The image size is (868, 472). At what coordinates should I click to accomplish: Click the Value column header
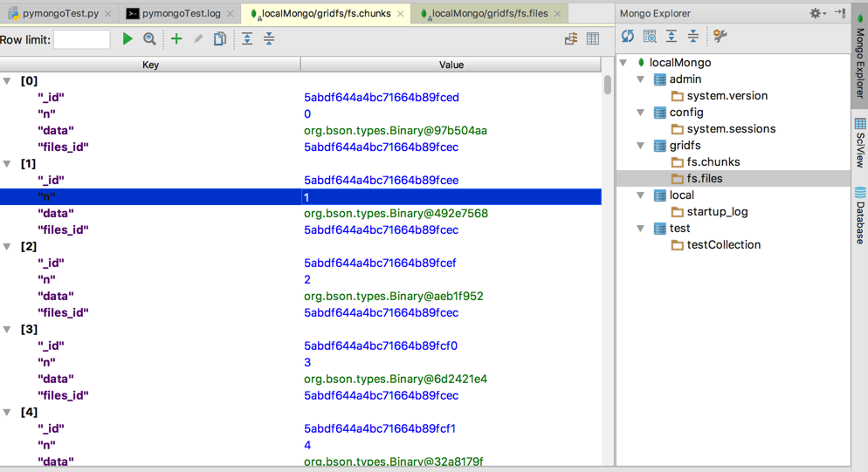(451, 65)
